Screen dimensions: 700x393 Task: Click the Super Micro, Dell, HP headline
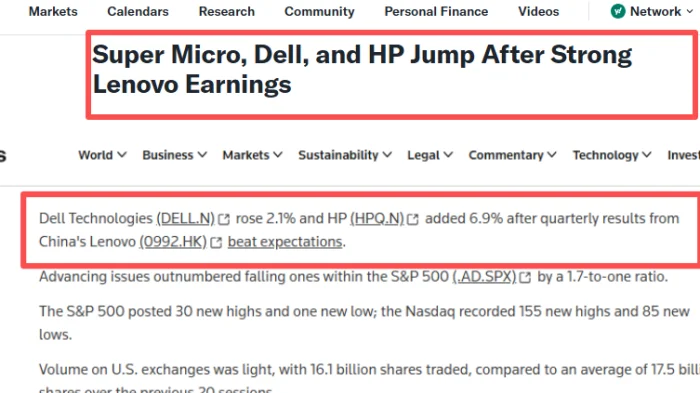(x=362, y=69)
